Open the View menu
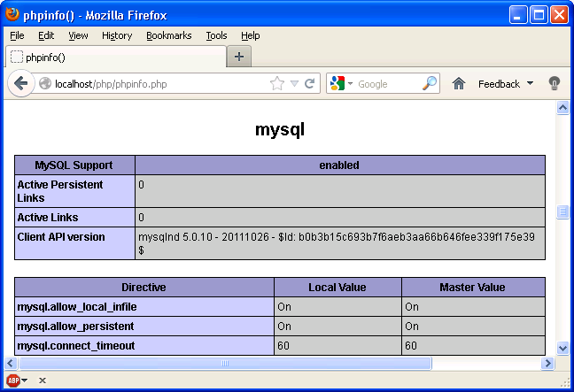The image size is (574, 392). (78, 35)
